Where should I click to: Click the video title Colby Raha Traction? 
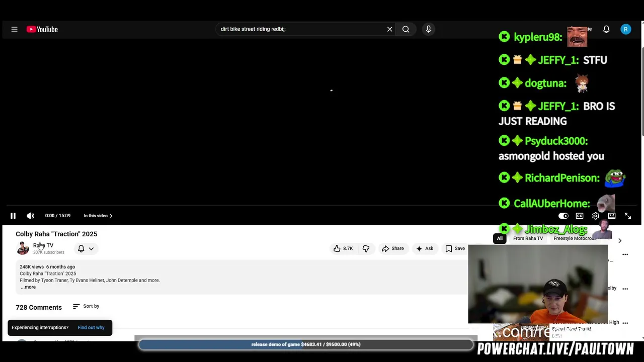(x=56, y=234)
